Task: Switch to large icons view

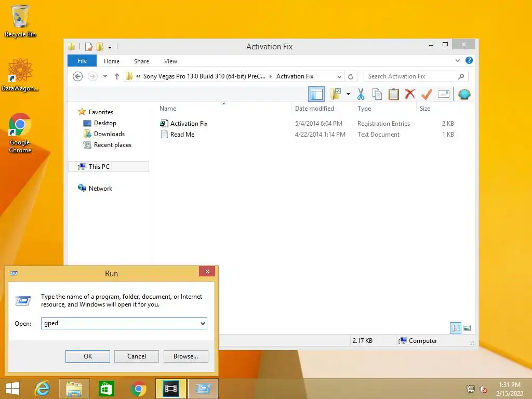Action: [x=467, y=328]
